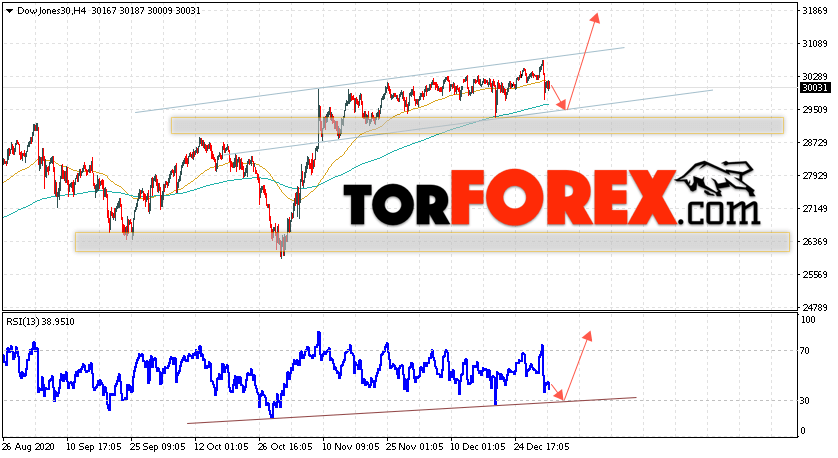Click the 29509 price axis label
The height and width of the screenshot is (458, 838).
click(815, 110)
